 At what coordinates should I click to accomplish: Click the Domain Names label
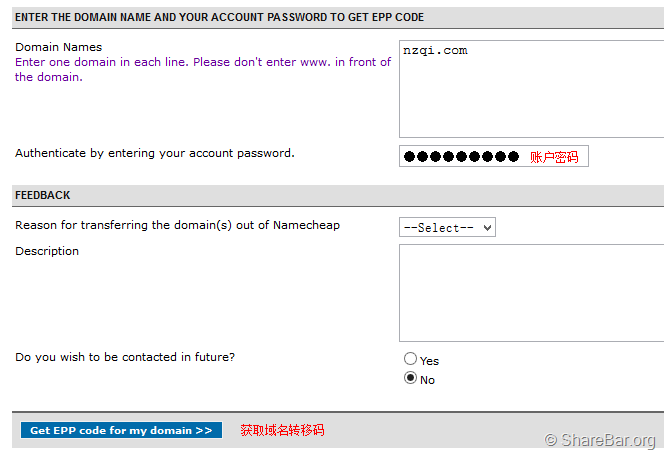coord(58,47)
